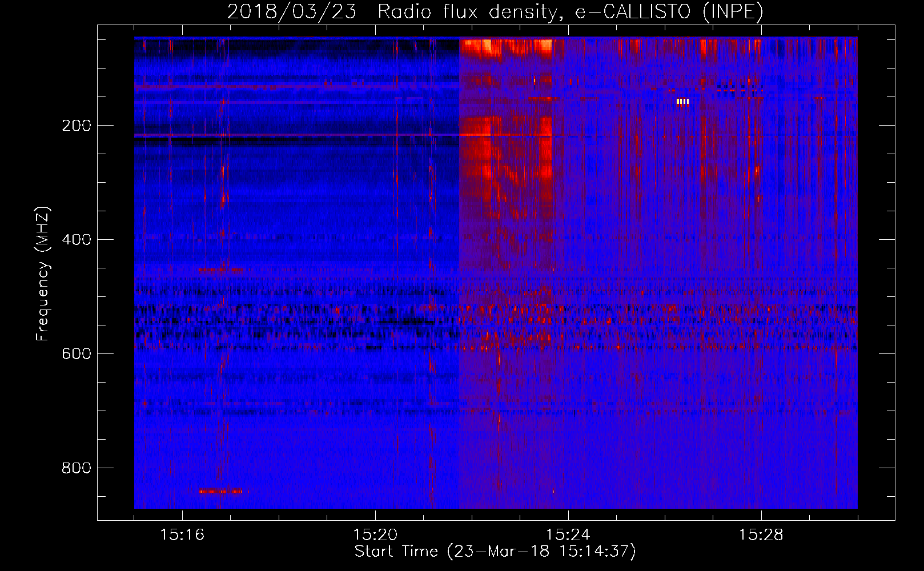Click the 15:16 time tick label
924x571 pixels.
pyautogui.click(x=182, y=535)
